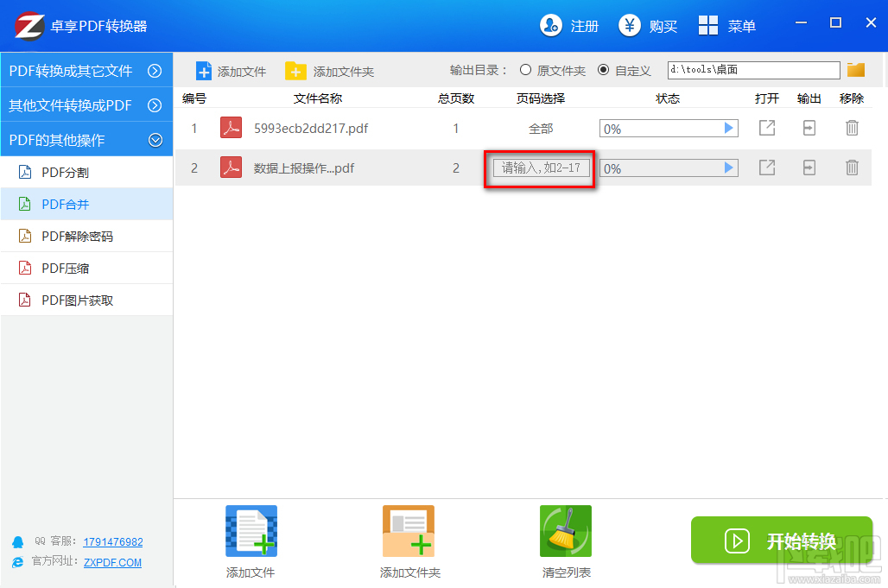
Task: Click large 添加文件夹 icon at bottom
Action: 409,531
